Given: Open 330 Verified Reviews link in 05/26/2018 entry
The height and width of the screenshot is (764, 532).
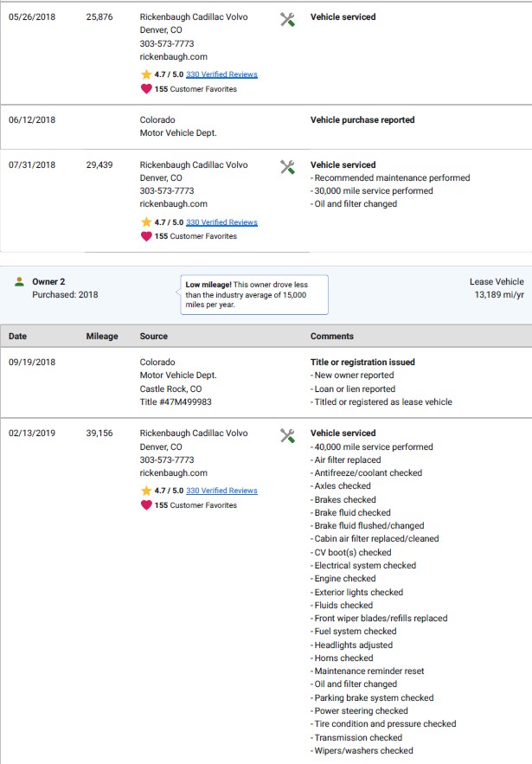Looking at the screenshot, I should coord(221,74).
